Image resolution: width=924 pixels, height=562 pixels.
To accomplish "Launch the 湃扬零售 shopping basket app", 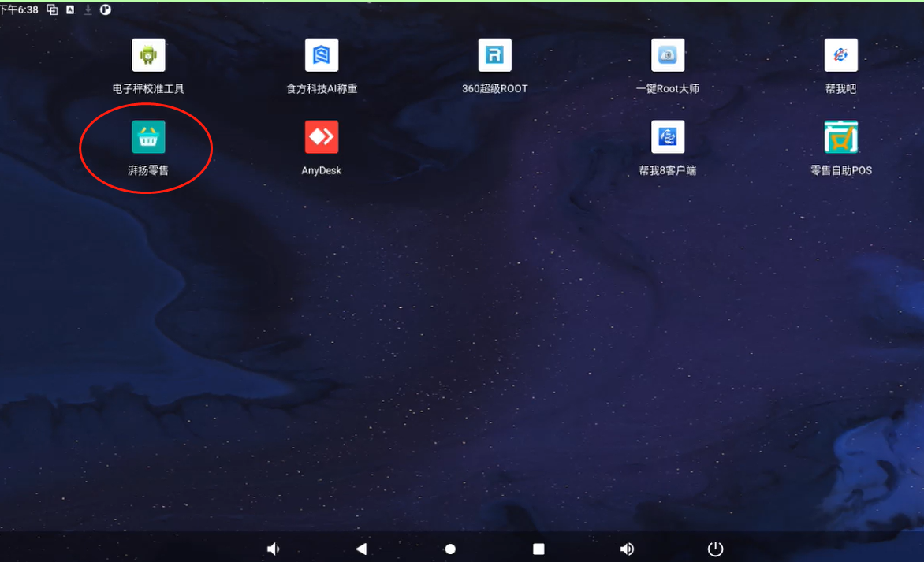I will click(x=148, y=137).
